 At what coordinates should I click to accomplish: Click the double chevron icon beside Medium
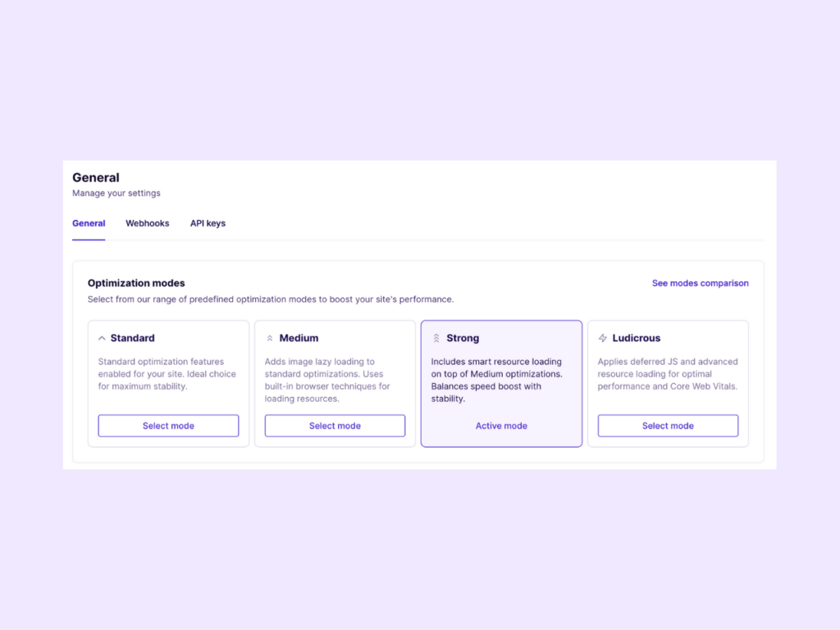pyautogui.click(x=269, y=338)
